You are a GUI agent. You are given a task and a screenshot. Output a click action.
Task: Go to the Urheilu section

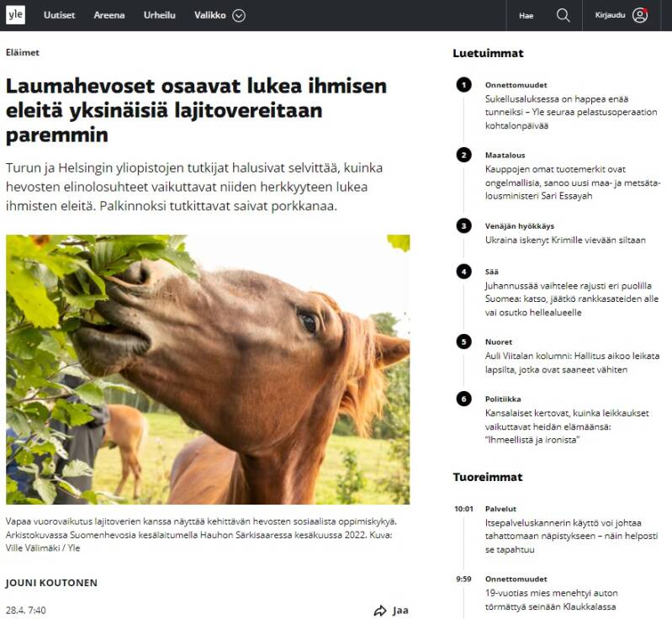click(x=160, y=15)
